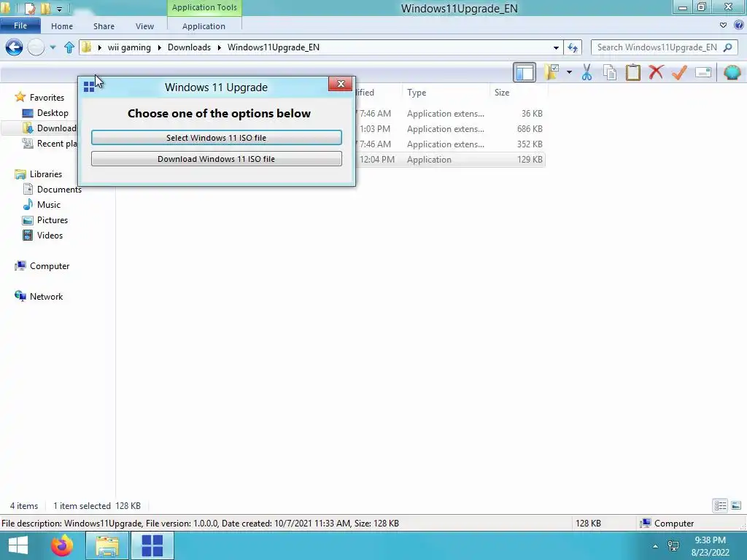Open the File ribbon menu
747x560 pixels.
tap(20, 26)
